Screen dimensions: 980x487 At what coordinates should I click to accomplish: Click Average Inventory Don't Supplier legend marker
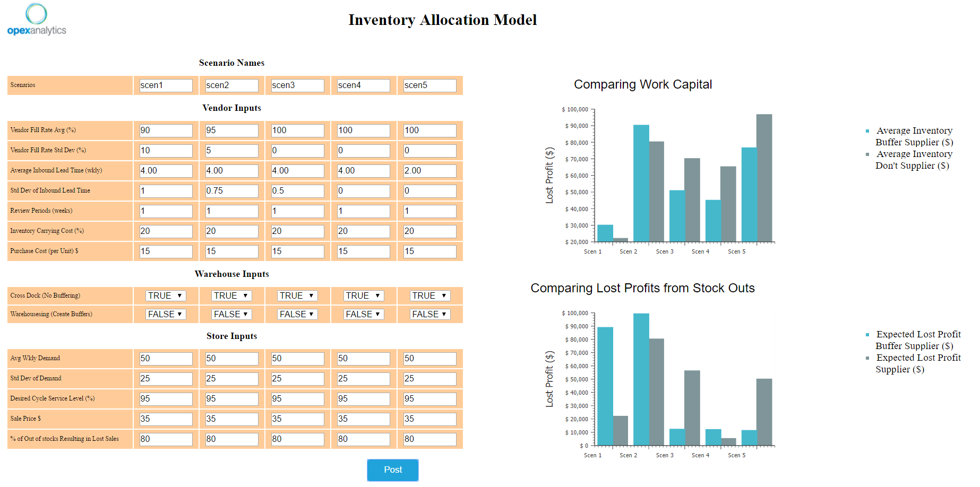coord(867,154)
